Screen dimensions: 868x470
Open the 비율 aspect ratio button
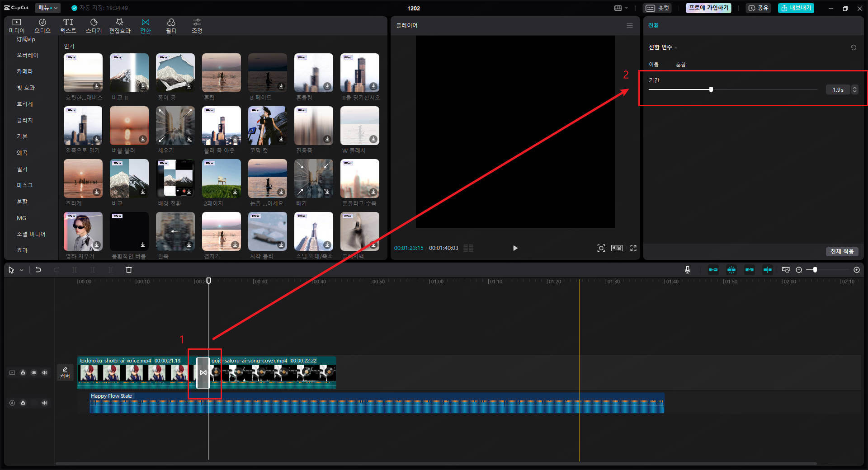tap(617, 248)
